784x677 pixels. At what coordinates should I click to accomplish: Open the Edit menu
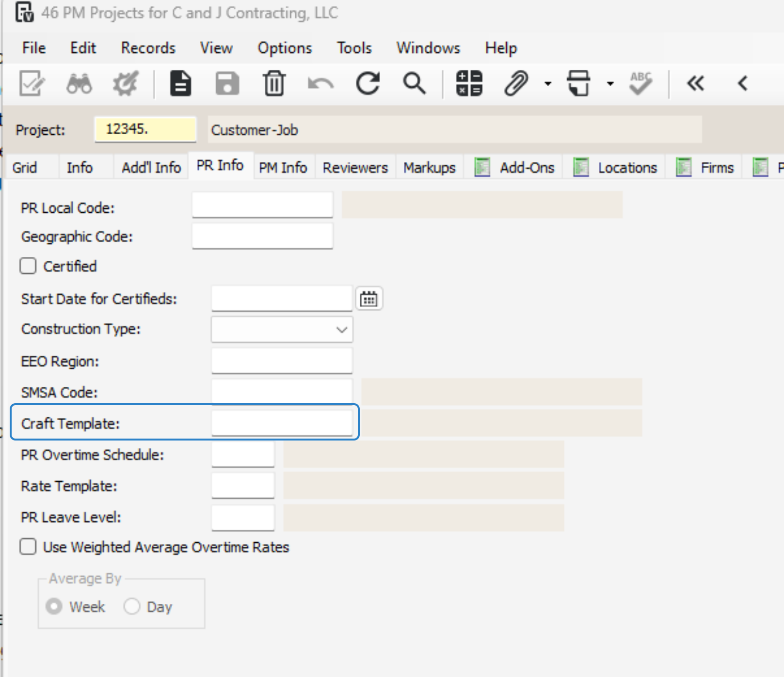(x=83, y=48)
